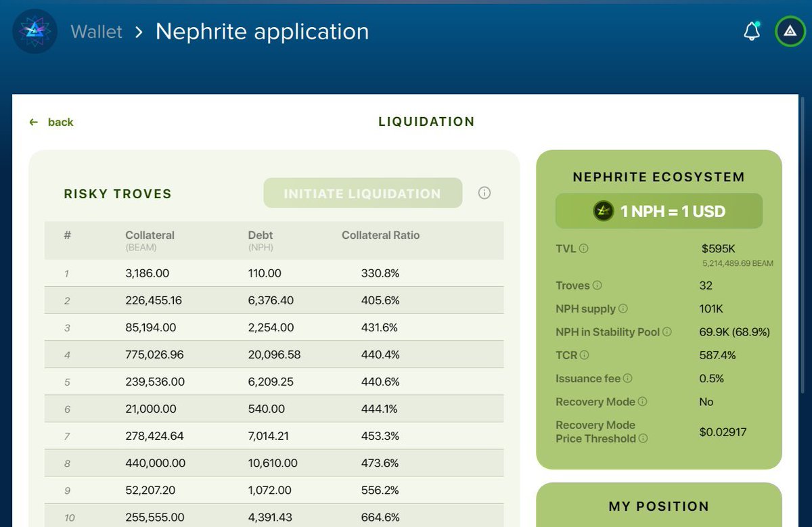The height and width of the screenshot is (527, 812).
Task: Click the back arrow icon
Action: [34, 122]
